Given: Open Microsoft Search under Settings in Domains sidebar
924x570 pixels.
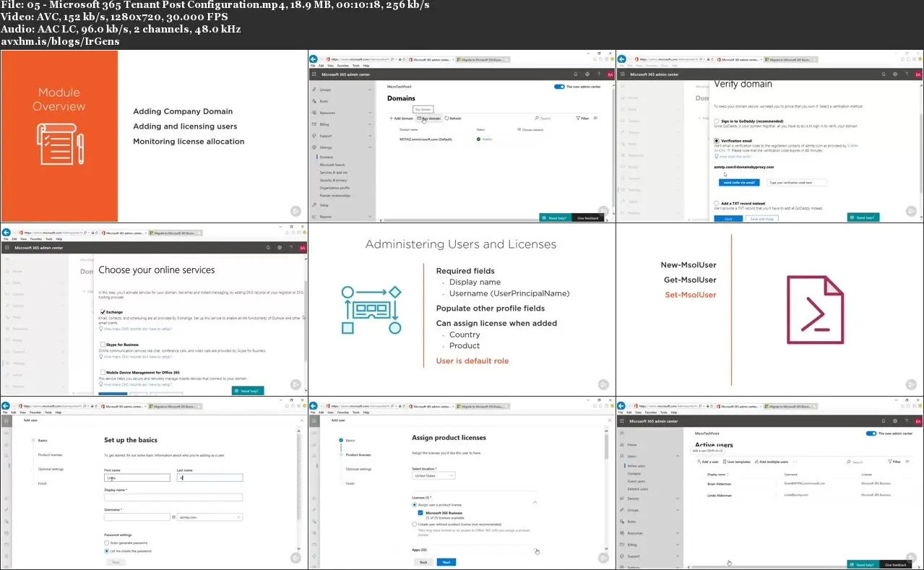Looking at the screenshot, I should [x=332, y=165].
